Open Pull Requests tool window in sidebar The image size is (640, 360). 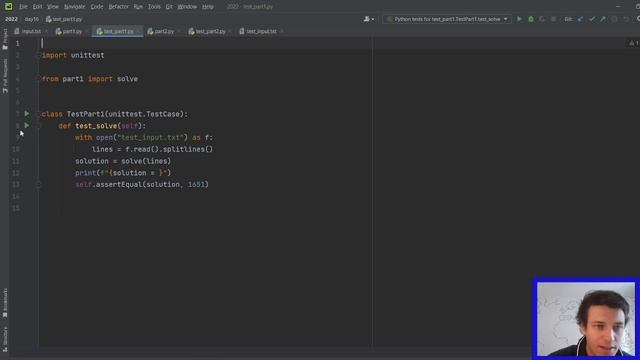click(5, 76)
